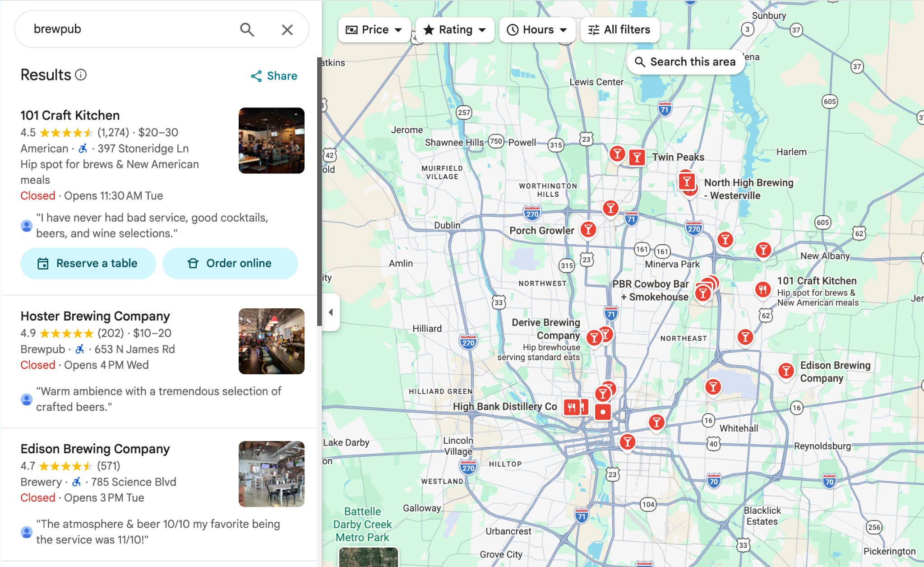924x567 pixels.
Task: Open 101 Craft Kitchen listing title
Action: tap(70, 116)
